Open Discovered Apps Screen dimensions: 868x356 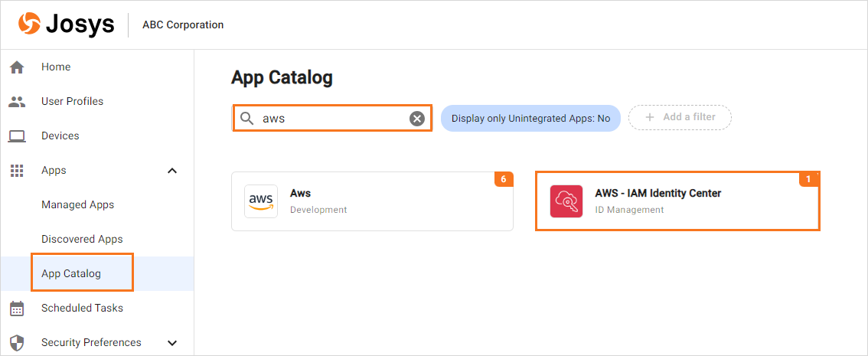coord(82,239)
